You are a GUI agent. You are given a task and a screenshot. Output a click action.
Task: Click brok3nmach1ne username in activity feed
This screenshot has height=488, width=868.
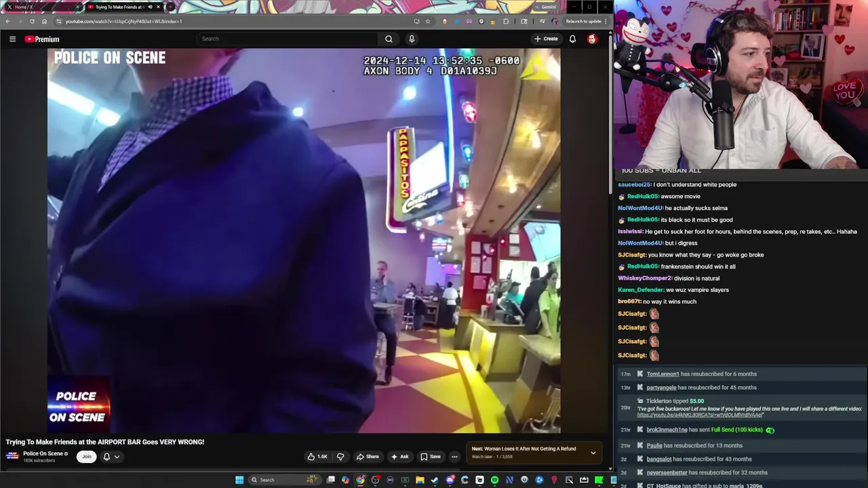(x=667, y=430)
